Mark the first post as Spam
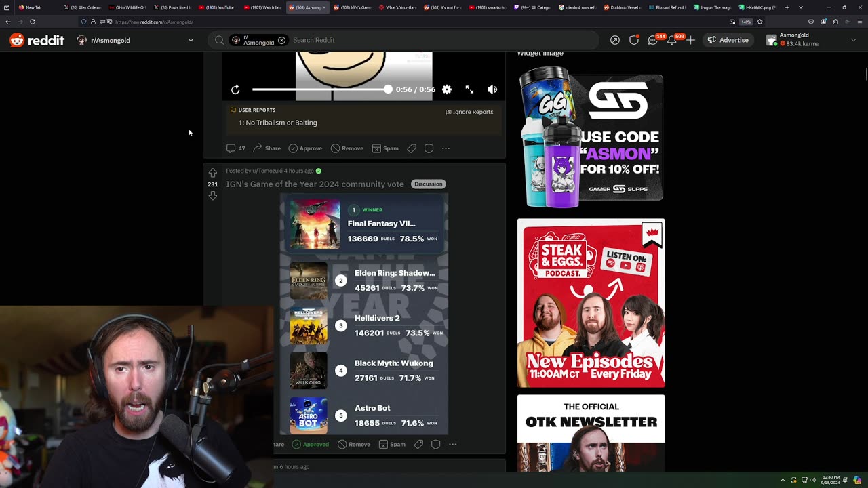868x488 pixels. click(385, 148)
